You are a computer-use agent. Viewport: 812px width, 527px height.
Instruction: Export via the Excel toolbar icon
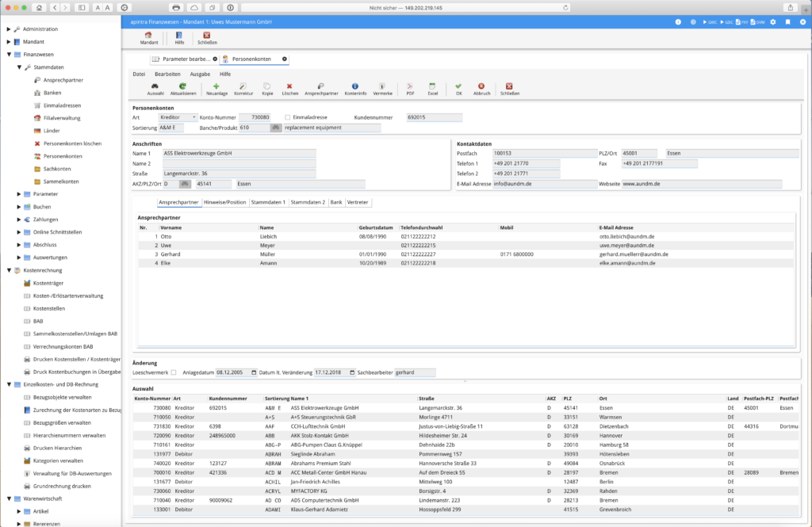432,86
